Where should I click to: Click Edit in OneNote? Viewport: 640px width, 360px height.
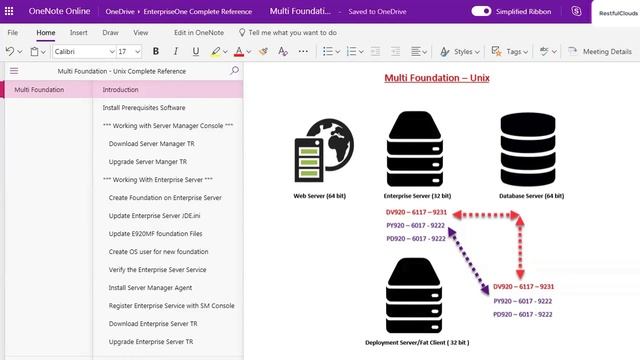pos(199,33)
